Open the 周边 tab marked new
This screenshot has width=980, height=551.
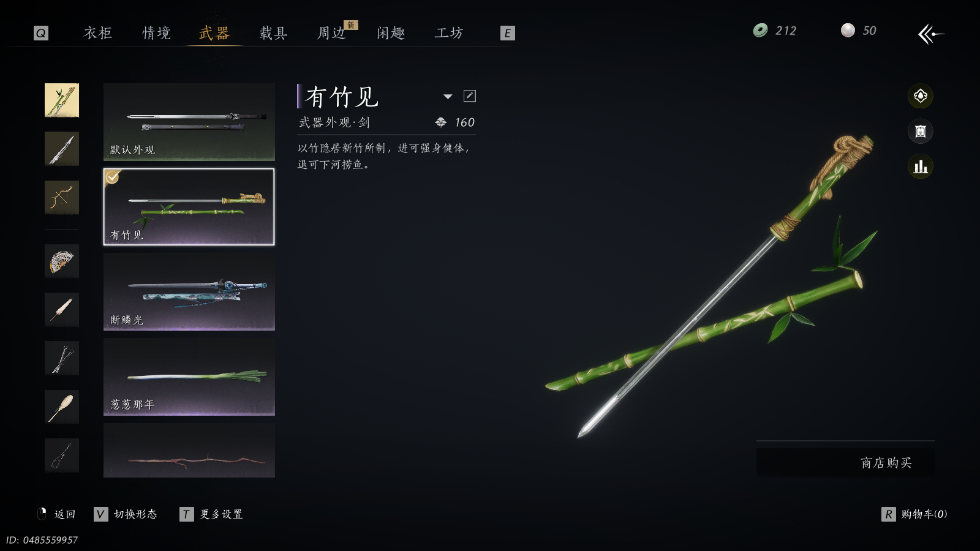(x=331, y=33)
